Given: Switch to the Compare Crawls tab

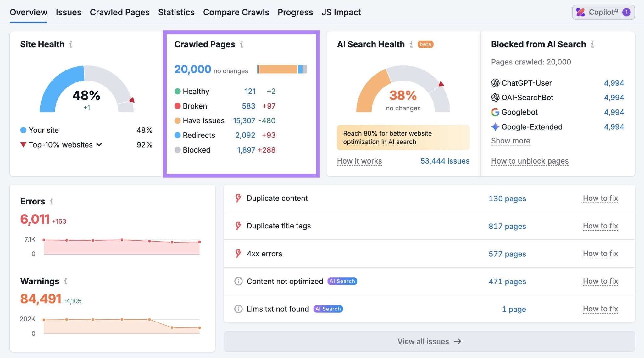Looking at the screenshot, I should 236,12.
